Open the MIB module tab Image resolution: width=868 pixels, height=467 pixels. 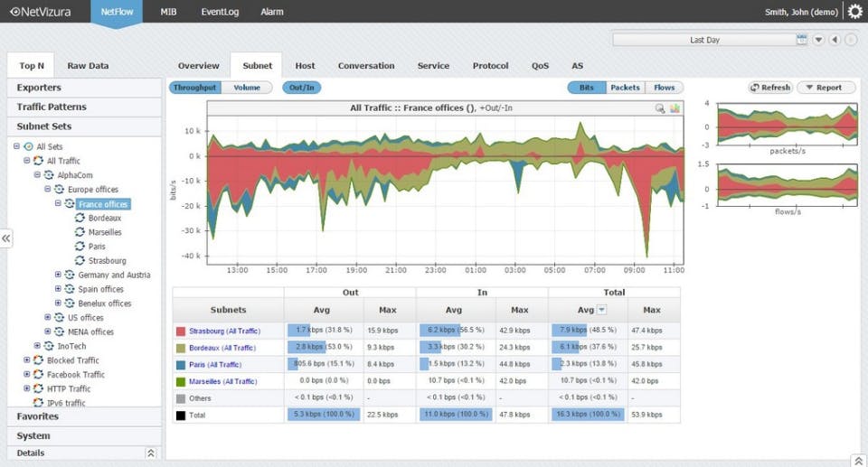tap(168, 12)
